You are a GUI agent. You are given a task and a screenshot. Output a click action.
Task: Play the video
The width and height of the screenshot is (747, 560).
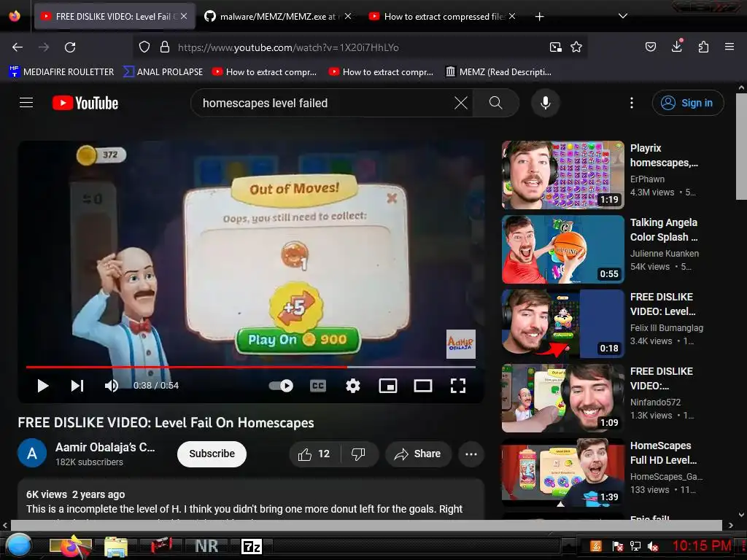[42, 386]
